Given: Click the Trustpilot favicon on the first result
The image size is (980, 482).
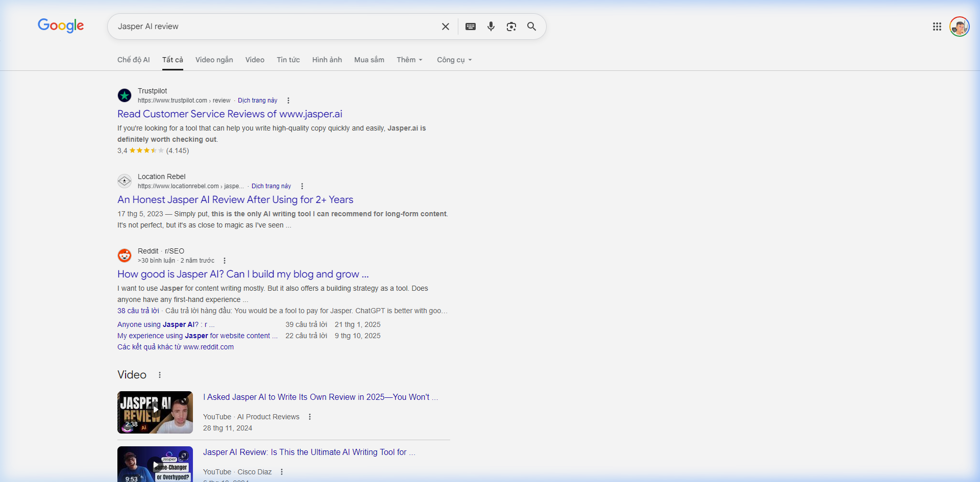Looking at the screenshot, I should (x=125, y=95).
